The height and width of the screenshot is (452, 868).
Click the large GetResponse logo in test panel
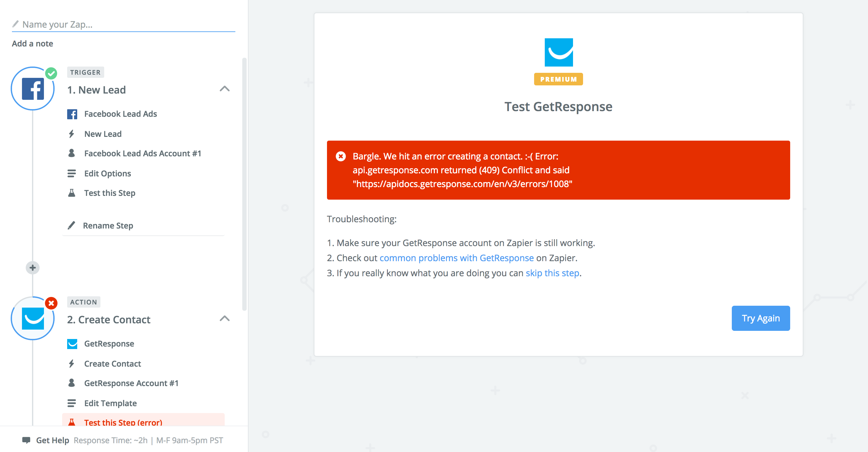point(559,52)
